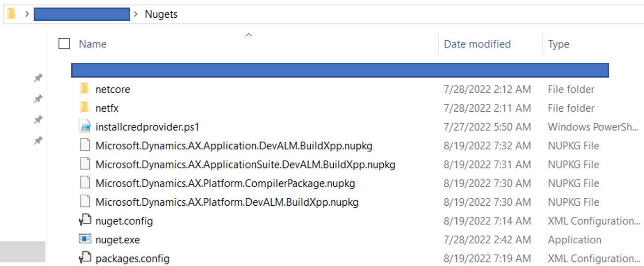Click the netfx folder icon
This screenshot has width=644, height=266.
point(84,108)
